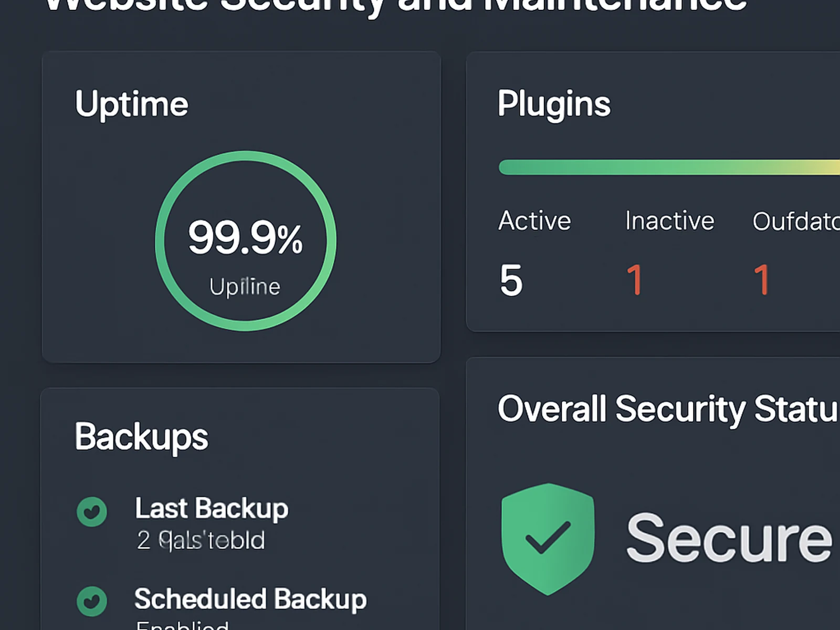Click the Uptime card heading

pyautogui.click(x=131, y=104)
